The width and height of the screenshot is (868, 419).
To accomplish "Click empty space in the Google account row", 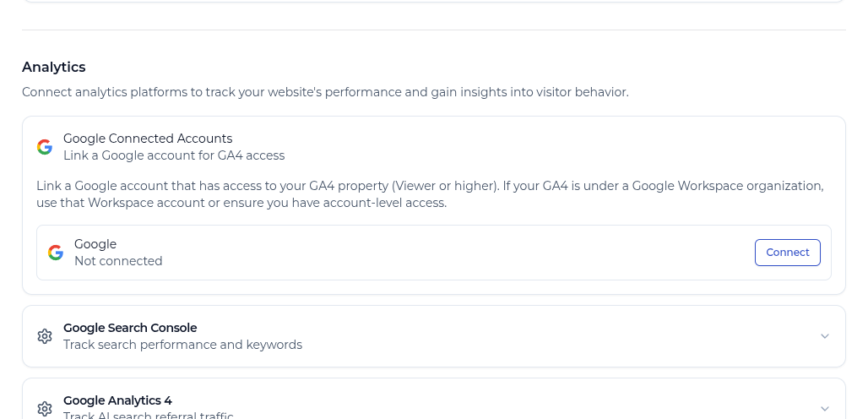I will click(456, 253).
